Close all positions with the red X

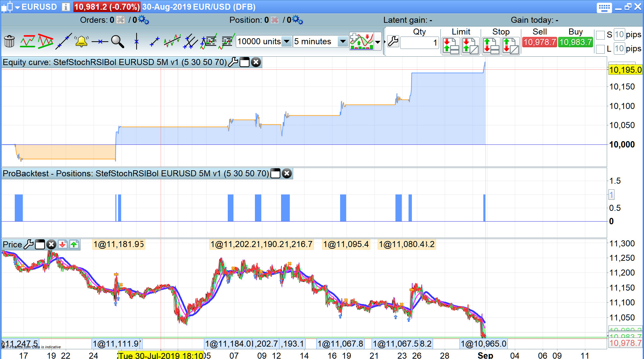(275, 20)
